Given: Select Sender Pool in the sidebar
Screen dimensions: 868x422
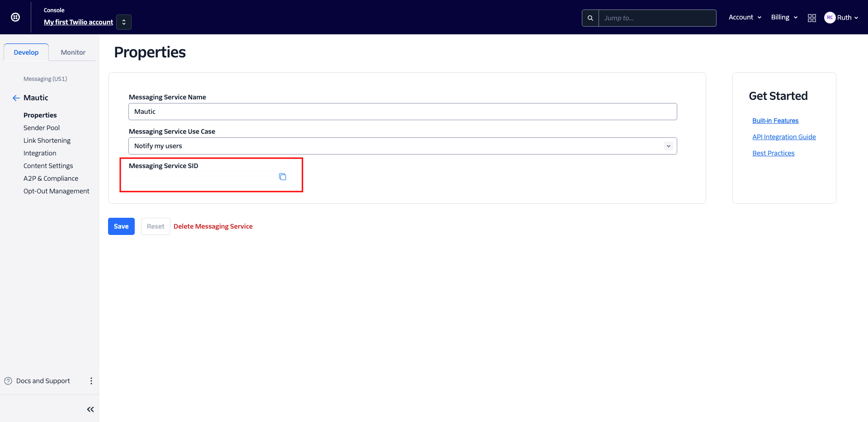Looking at the screenshot, I should click(42, 128).
